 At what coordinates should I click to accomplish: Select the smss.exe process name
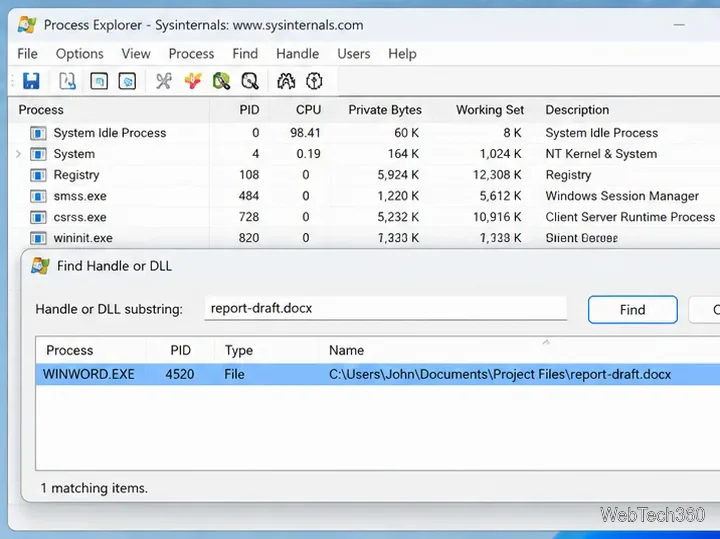(80, 197)
